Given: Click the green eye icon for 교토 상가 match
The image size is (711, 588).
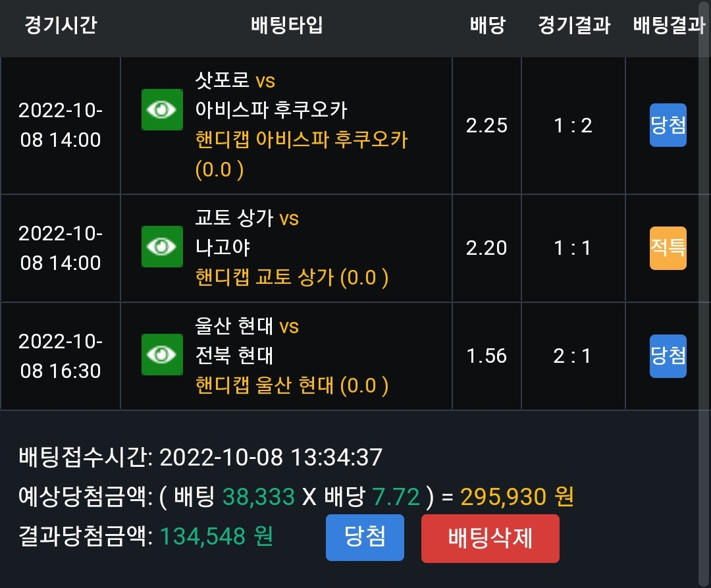Looking at the screenshot, I should coord(162,247).
